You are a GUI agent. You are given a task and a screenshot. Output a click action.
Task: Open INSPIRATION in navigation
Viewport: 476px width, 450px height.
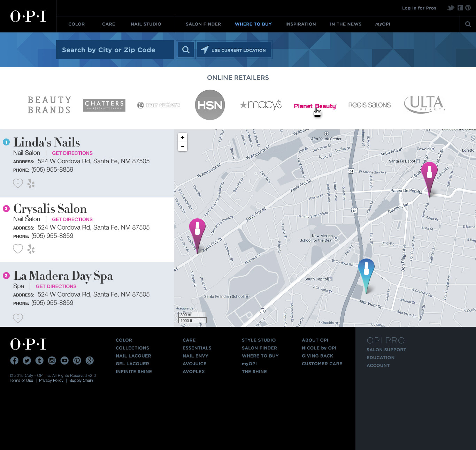click(x=301, y=24)
